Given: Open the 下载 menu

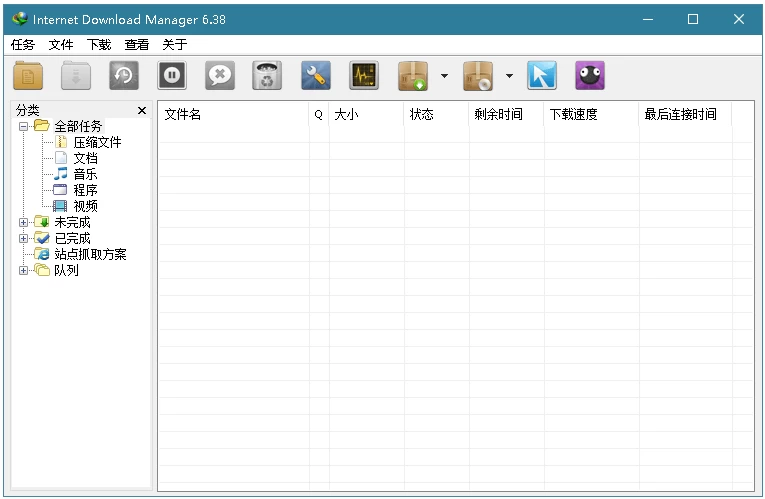Looking at the screenshot, I should pos(99,44).
